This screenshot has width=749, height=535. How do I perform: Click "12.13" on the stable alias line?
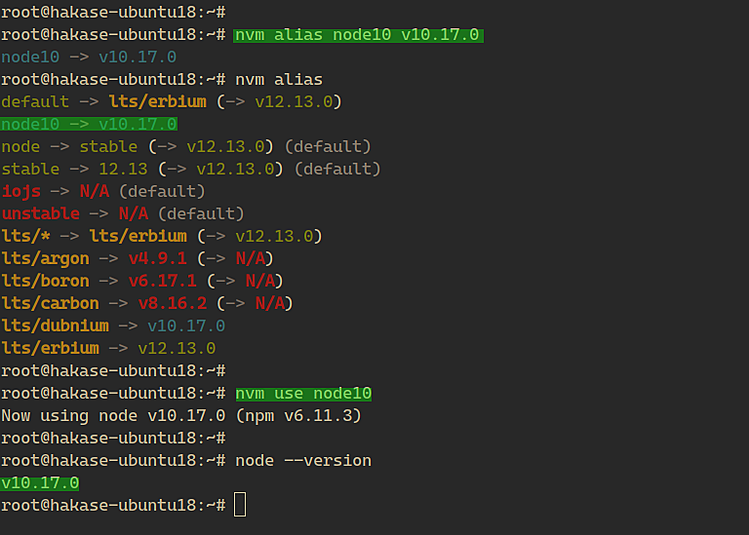[123, 169]
